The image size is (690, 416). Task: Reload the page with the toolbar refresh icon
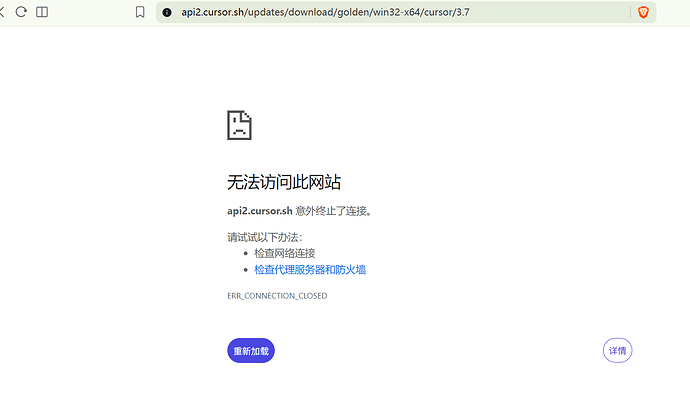tap(21, 12)
